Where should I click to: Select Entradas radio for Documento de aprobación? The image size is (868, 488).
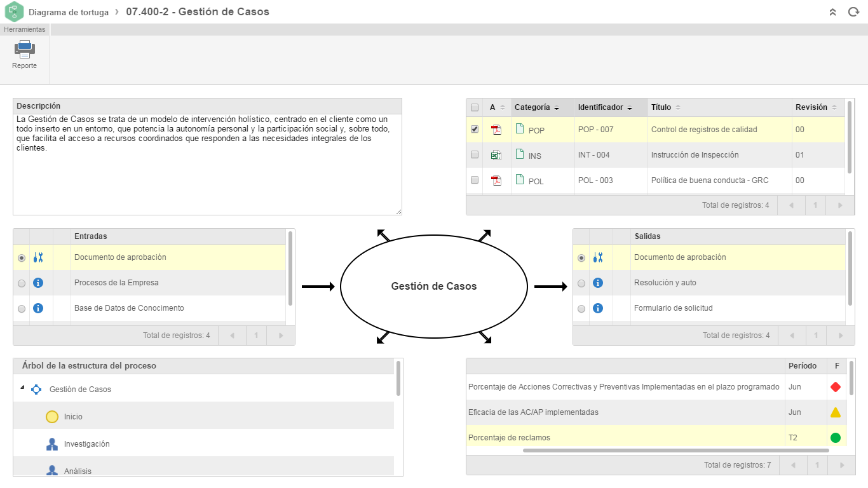point(22,258)
